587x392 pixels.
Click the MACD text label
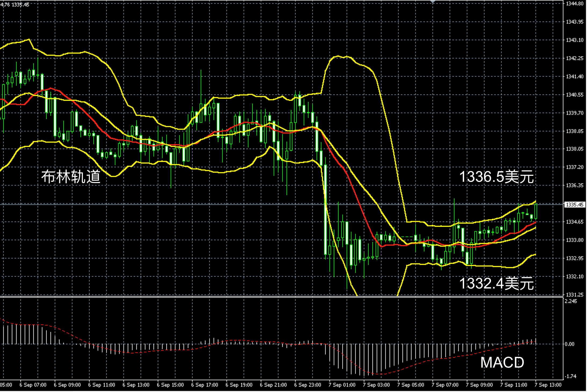click(502, 363)
